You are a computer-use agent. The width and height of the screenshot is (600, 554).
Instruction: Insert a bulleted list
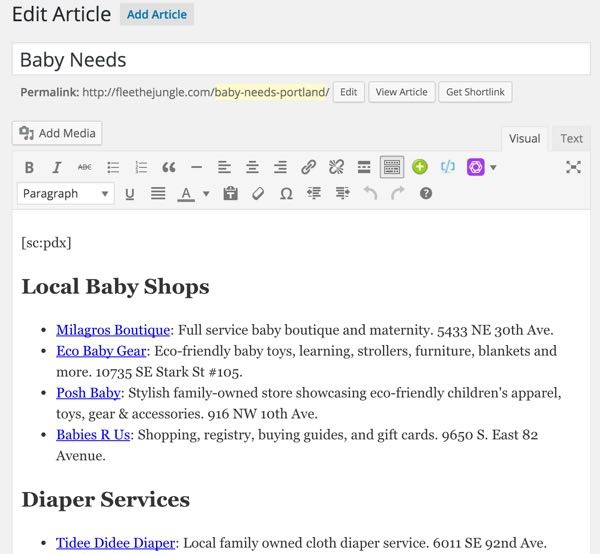[x=113, y=167]
